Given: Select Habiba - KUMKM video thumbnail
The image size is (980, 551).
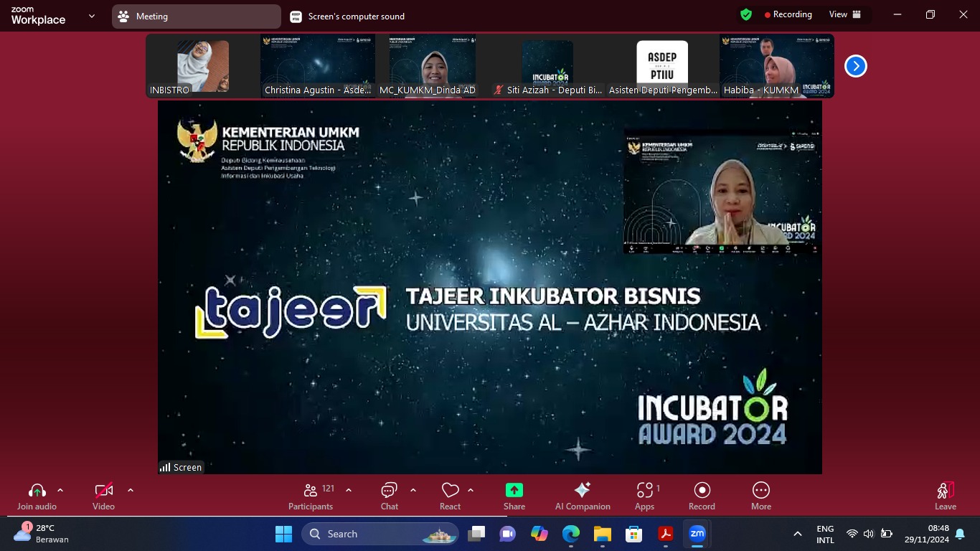Looking at the screenshot, I should click(x=777, y=66).
